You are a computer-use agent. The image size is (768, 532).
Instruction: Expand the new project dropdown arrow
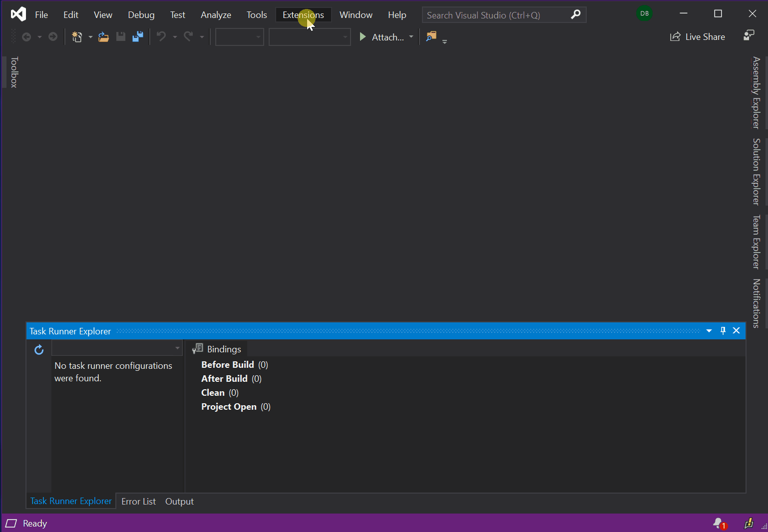(x=90, y=37)
